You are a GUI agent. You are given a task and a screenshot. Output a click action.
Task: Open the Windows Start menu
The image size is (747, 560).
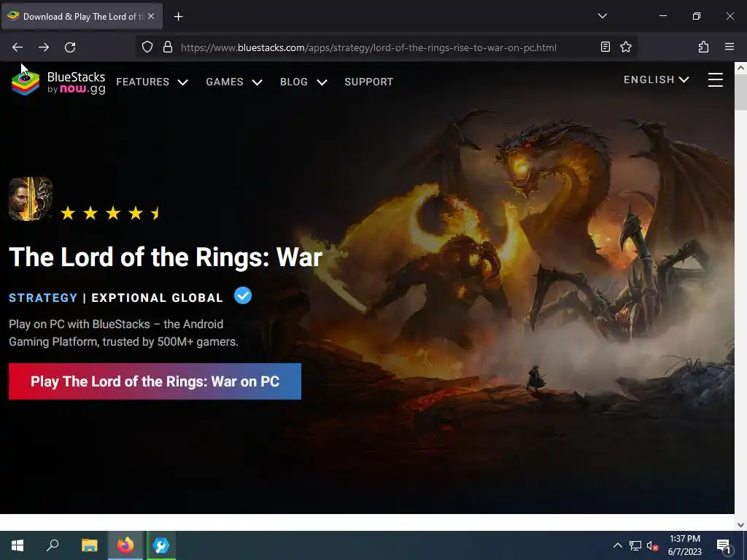tap(18, 545)
